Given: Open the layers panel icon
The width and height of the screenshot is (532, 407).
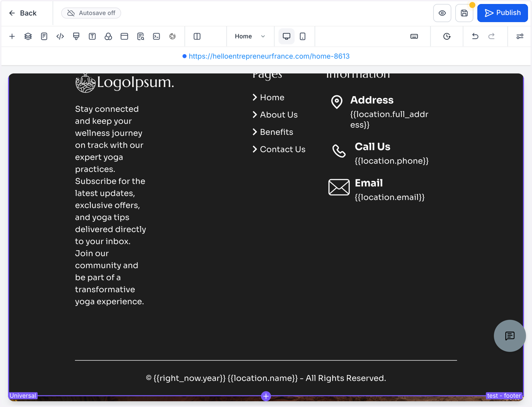Looking at the screenshot, I should point(28,36).
